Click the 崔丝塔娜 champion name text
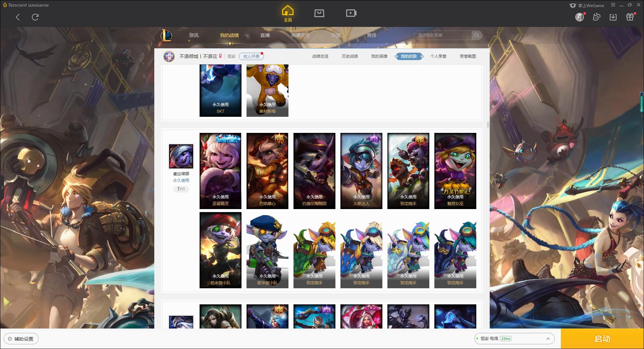The height and width of the screenshot is (349, 644). point(181,173)
